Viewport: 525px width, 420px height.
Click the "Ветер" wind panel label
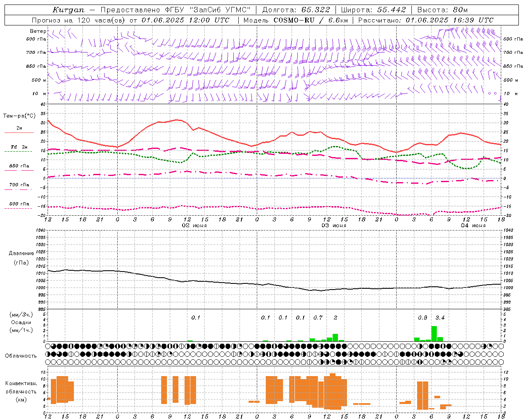click(38, 31)
